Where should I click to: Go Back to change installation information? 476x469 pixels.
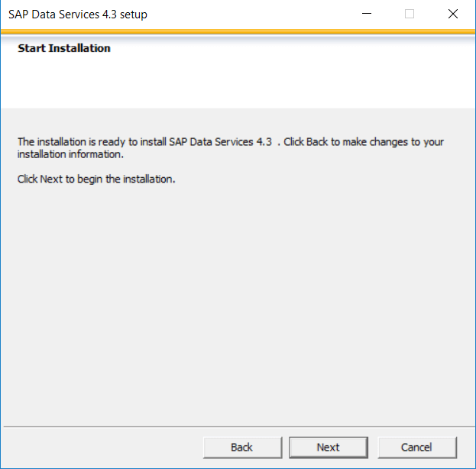[242, 447]
